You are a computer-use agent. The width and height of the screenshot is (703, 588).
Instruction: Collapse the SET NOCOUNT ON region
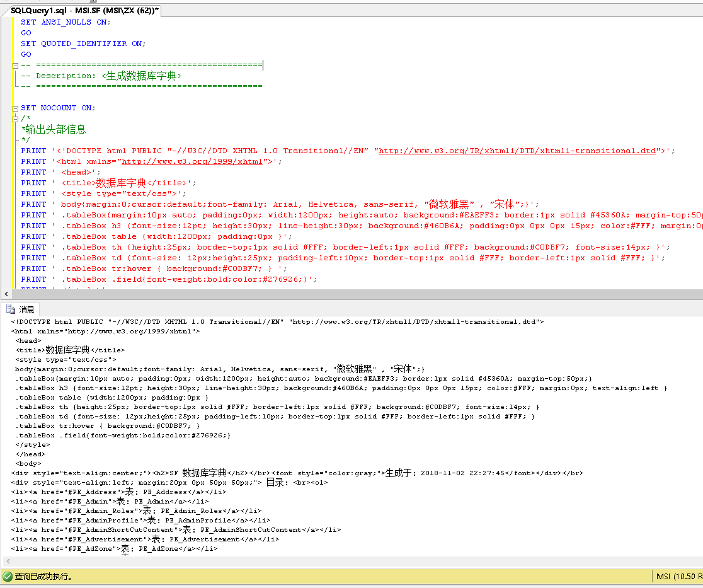pyautogui.click(x=15, y=108)
